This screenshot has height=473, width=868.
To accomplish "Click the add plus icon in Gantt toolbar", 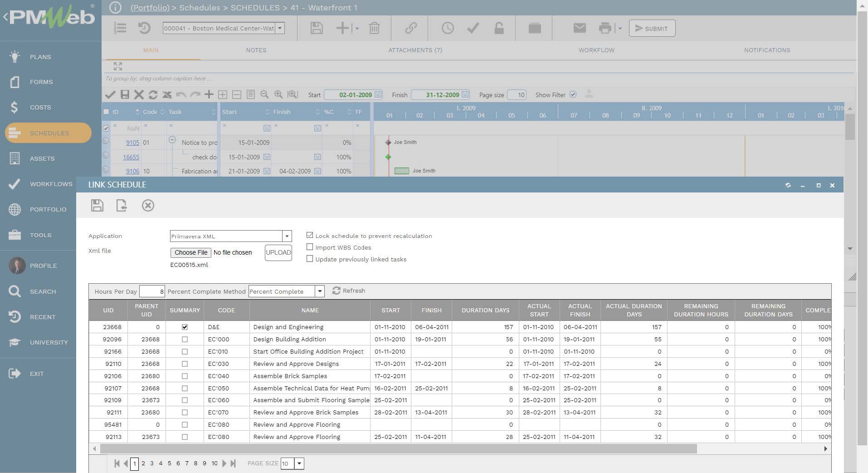I will pos(209,94).
